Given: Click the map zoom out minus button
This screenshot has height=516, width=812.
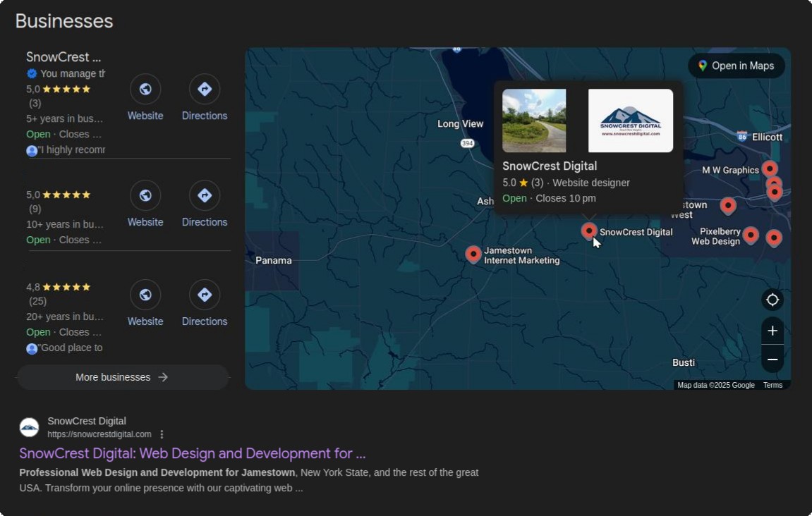Looking at the screenshot, I should coord(772,360).
